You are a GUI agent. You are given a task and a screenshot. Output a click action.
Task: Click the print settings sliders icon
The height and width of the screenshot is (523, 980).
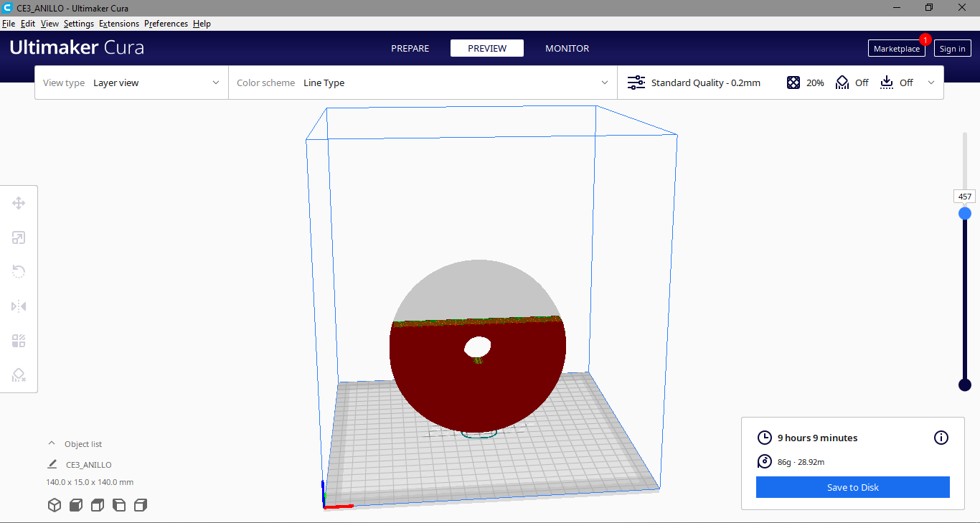(x=636, y=83)
